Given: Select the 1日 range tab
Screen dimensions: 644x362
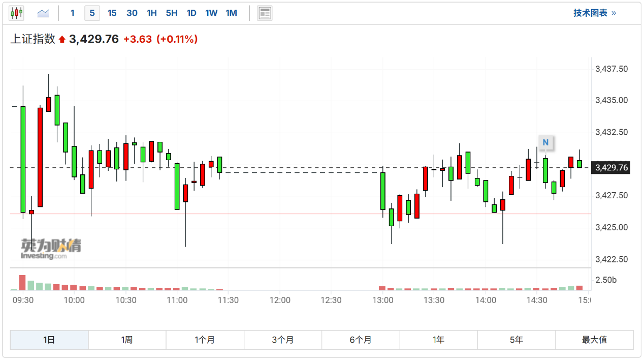Looking at the screenshot, I should 49,340.
